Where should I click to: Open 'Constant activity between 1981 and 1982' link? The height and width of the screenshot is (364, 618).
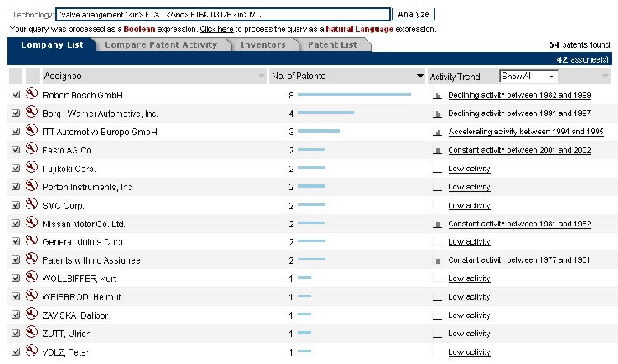(519, 224)
